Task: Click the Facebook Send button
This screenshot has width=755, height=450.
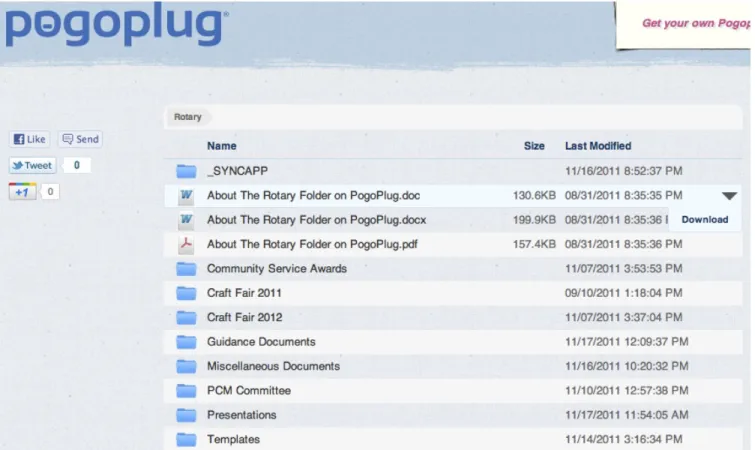Action: coord(80,139)
